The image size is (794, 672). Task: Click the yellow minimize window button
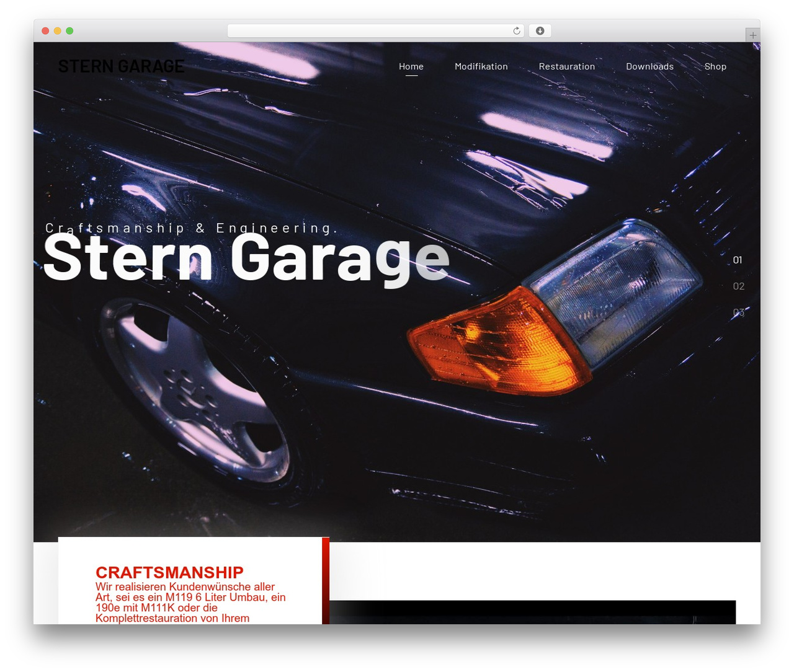tap(58, 31)
